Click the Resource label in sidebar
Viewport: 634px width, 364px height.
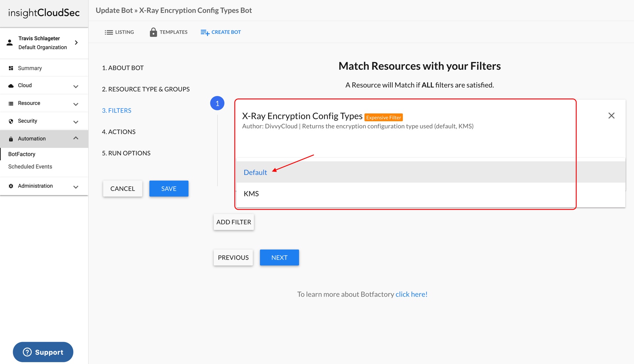point(29,103)
